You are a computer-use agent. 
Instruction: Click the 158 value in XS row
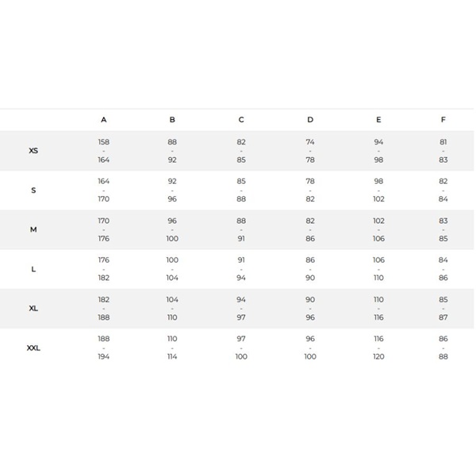tap(103, 142)
